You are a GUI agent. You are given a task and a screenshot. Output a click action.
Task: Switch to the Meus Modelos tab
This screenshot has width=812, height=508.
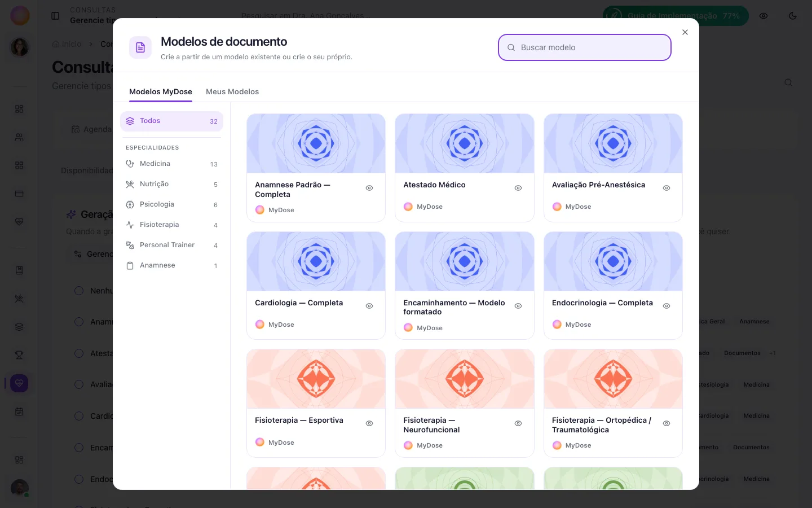click(232, 91)
